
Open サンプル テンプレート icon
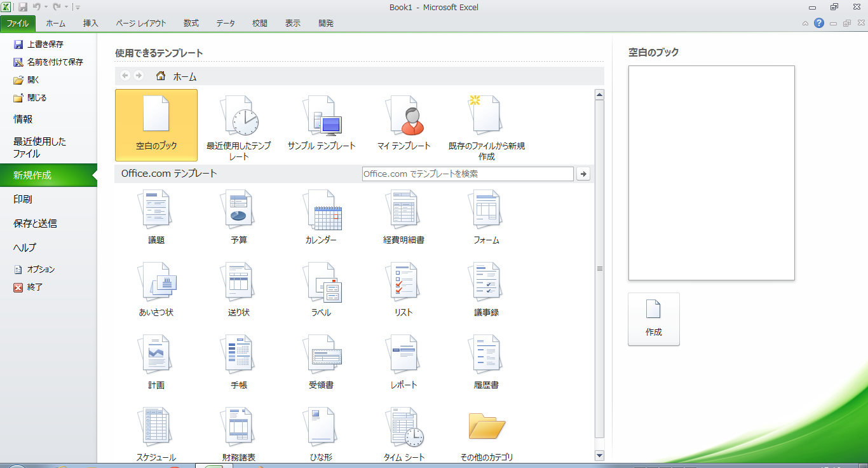click(x=322, y=116)
